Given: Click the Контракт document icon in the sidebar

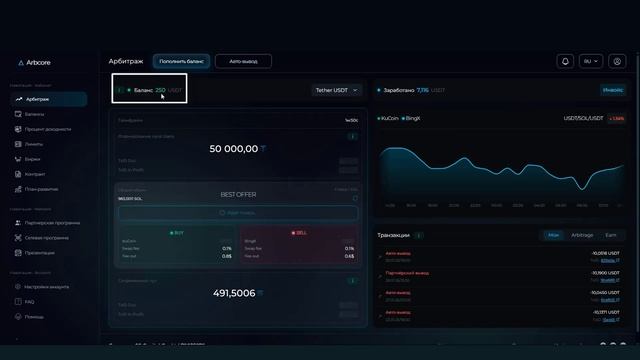Looking at the screenshot, I should (x=18, y=174).
